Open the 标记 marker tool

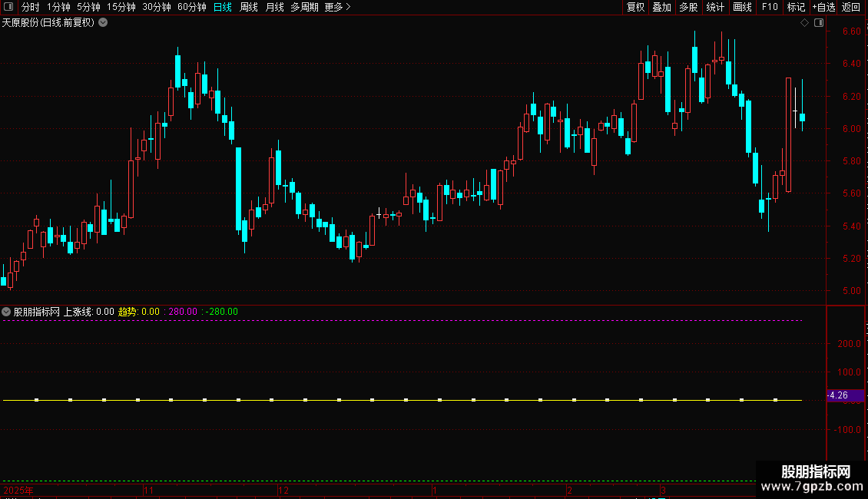click(796, 7)
